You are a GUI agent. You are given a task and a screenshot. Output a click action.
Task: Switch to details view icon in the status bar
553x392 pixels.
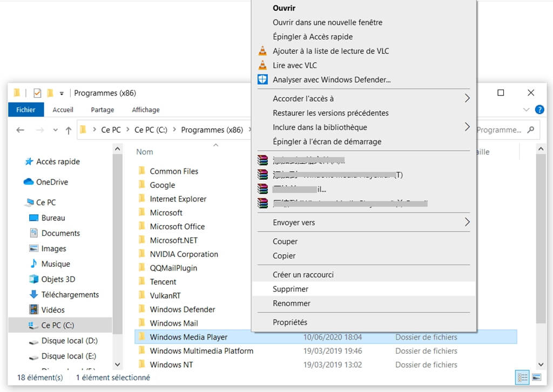(522, 377)
